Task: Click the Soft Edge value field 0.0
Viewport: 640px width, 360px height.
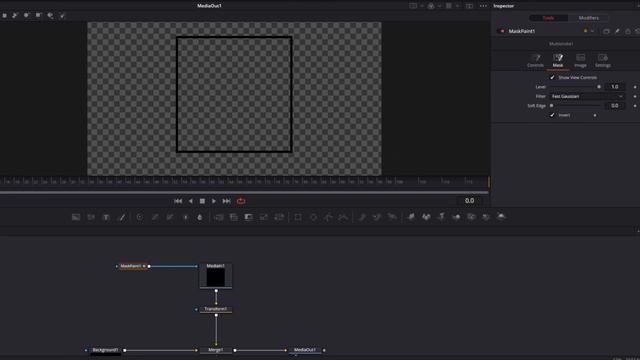Action: (615, 106)
